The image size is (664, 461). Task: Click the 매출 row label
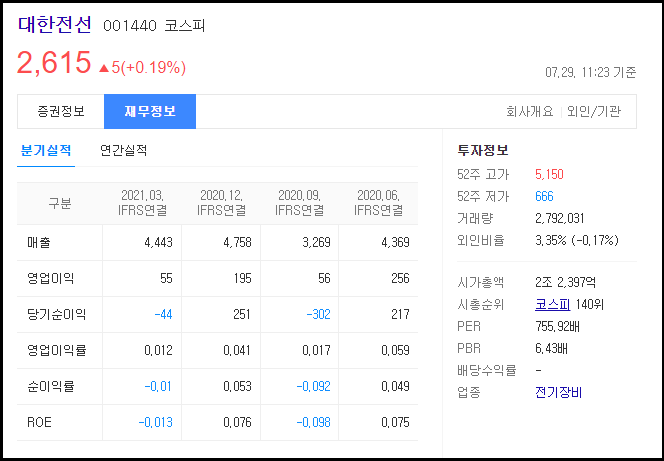pyautogui.click(x=39, y=243)
